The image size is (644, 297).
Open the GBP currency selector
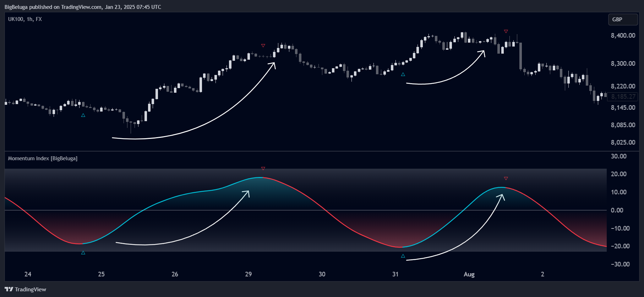[x=623, y=20]
